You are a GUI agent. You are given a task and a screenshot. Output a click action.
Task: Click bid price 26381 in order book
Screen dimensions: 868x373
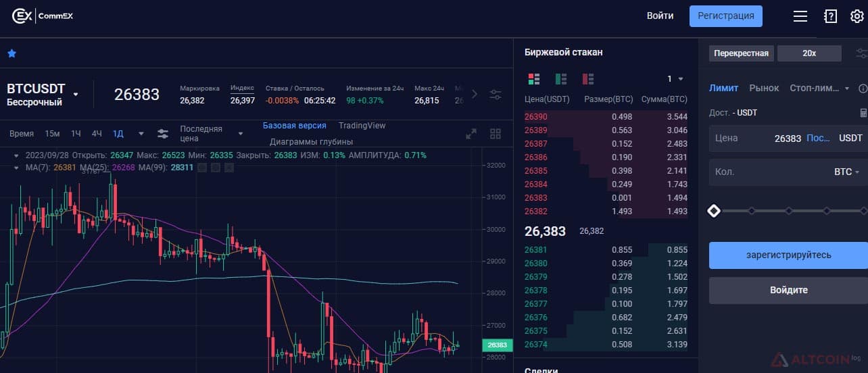[536, 250]
